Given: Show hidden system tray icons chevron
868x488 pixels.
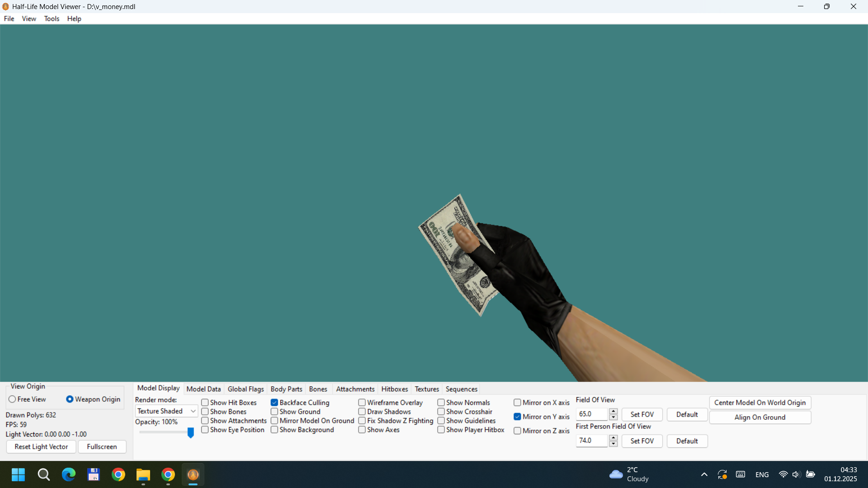Looking at the screenshot, I should click(704, 474).
